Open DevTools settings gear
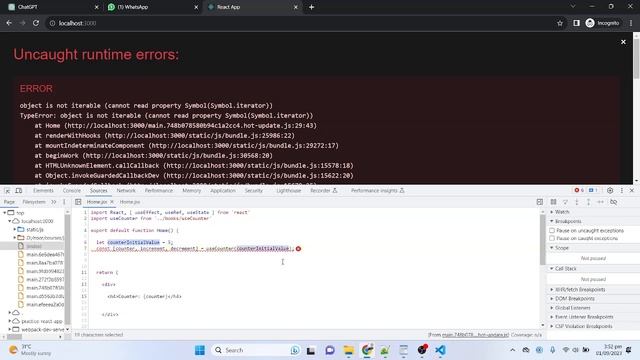 click(x=610, y=191)
